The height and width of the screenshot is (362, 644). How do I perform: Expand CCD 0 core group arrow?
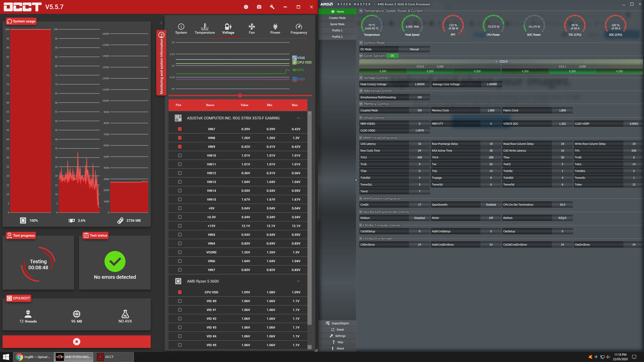496,62
